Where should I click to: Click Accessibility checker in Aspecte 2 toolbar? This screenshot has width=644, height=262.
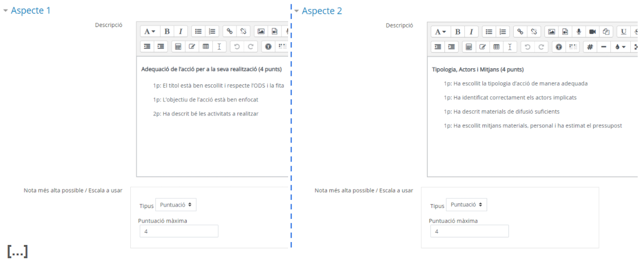click(559, 47)
